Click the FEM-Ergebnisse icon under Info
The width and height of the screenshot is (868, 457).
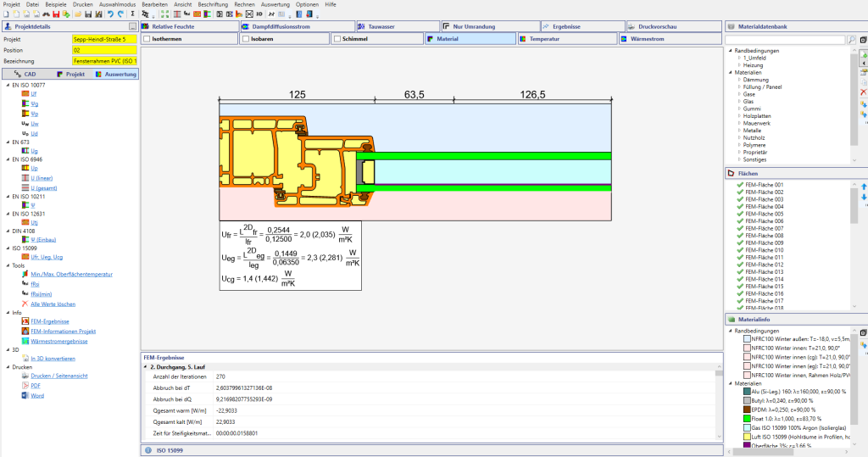(x=25, y=321)
